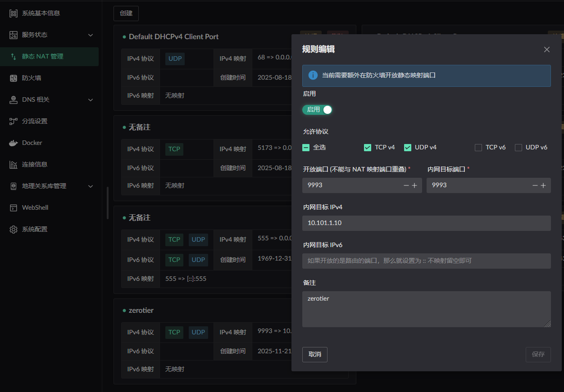Check the TCP v6 protocol checkbox

point(478,148)
